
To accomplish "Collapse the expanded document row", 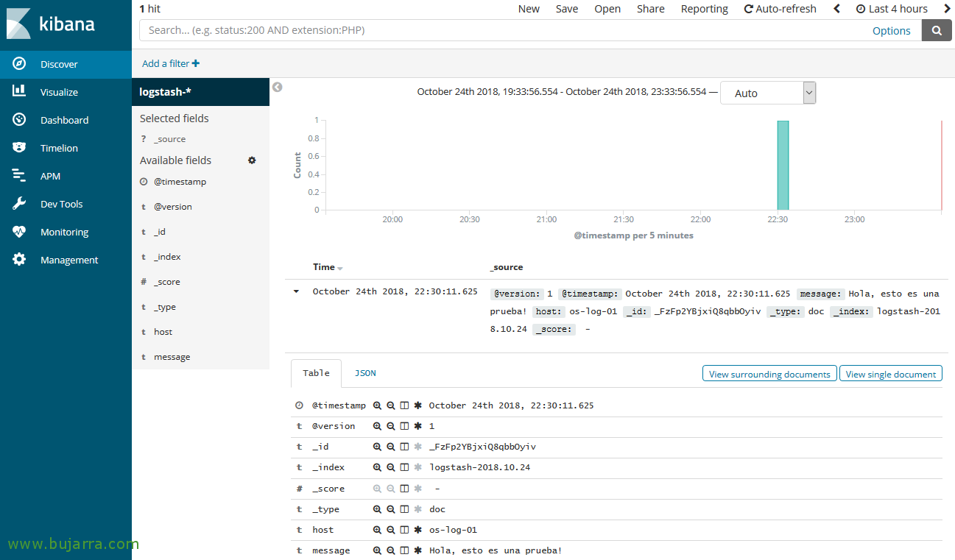I will tap(296, 291).
